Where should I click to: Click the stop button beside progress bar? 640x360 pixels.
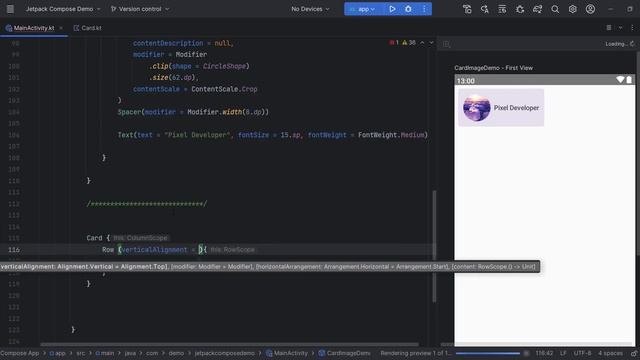(526, 353)
